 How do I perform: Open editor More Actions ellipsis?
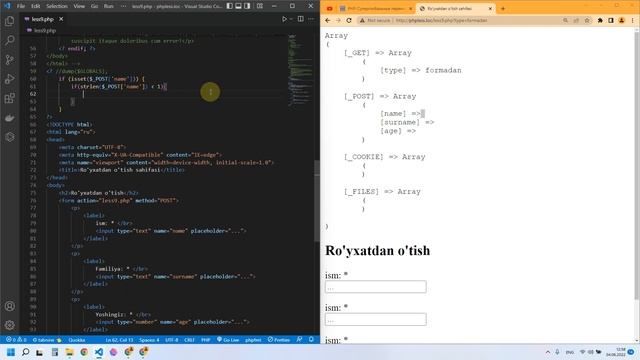311,19
